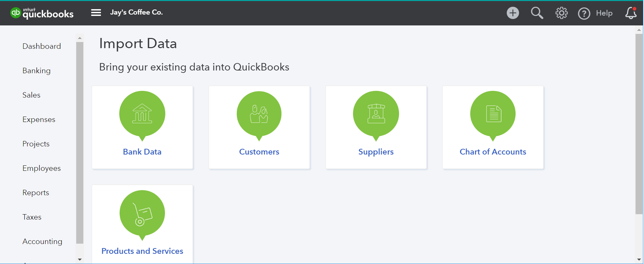Screen dimensions: 644x264
Task: Click the main page scroll up arrow
Action: [x=639, y=30]
